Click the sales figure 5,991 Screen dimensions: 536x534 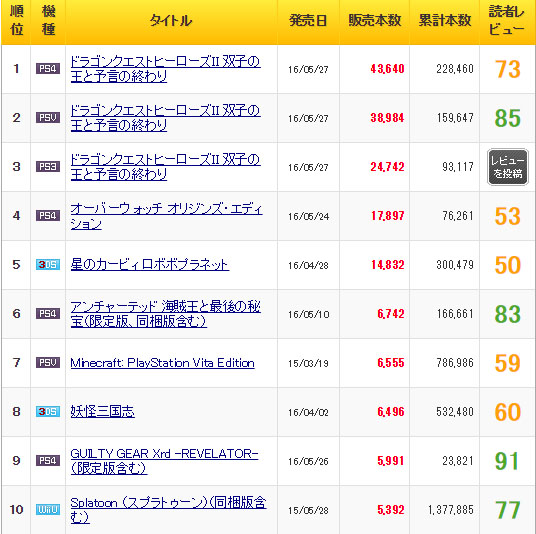[391, 461]
